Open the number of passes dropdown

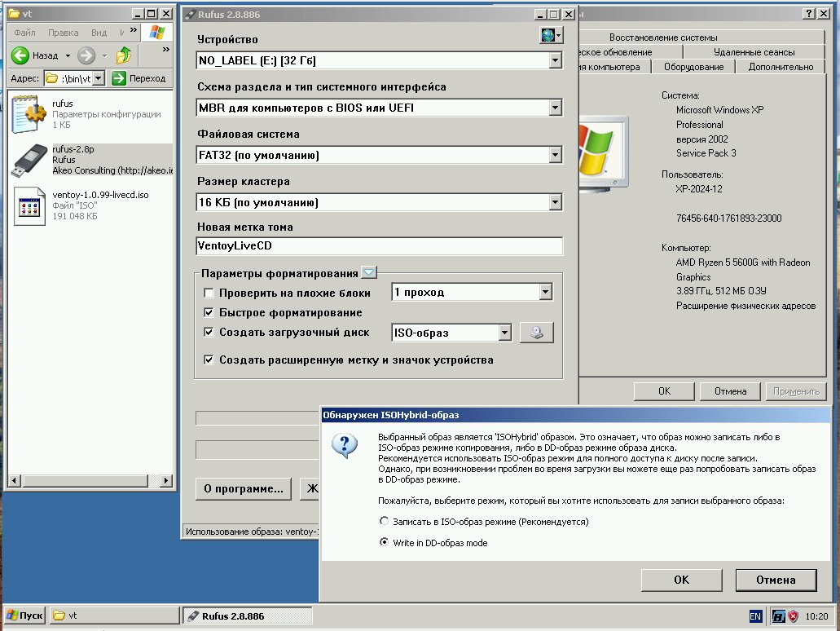pos(545,292)
